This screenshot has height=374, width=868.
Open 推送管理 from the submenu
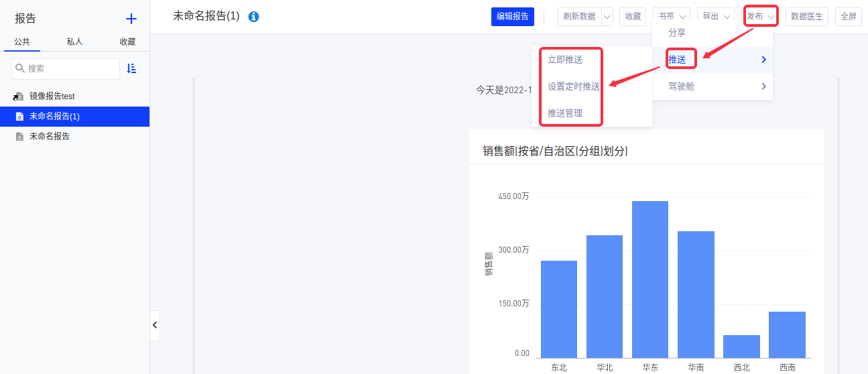(x=565, y=113)
